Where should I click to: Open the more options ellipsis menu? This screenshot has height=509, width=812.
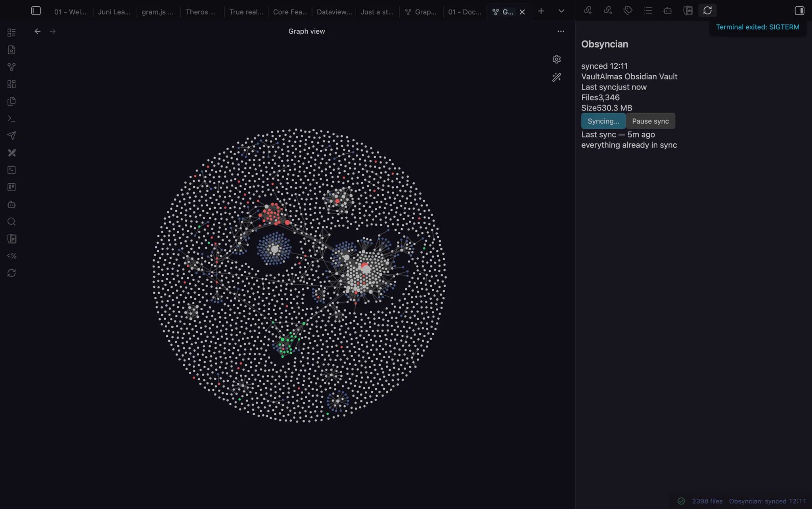tap(561, 31)
